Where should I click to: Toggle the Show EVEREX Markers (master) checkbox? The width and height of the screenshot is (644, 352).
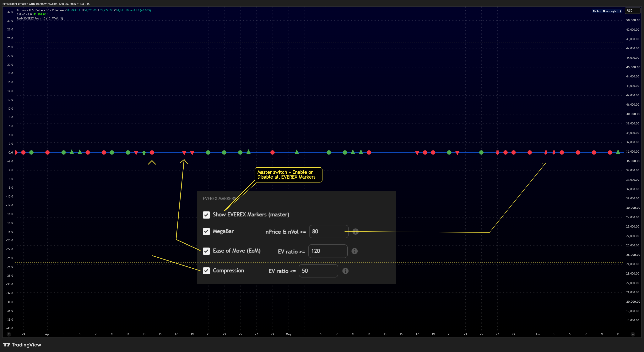(x=206, y=215)
